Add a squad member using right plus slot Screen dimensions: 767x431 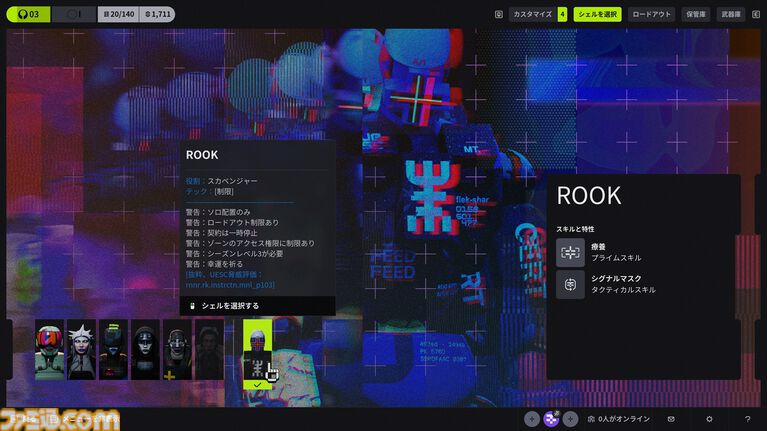[570, 419]
